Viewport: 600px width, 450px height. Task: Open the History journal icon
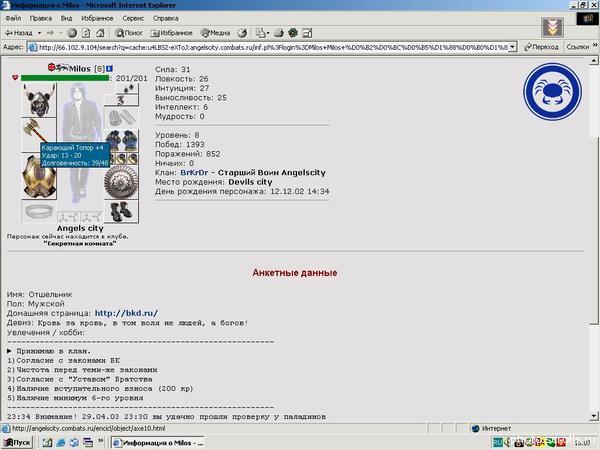click(242, 33)
